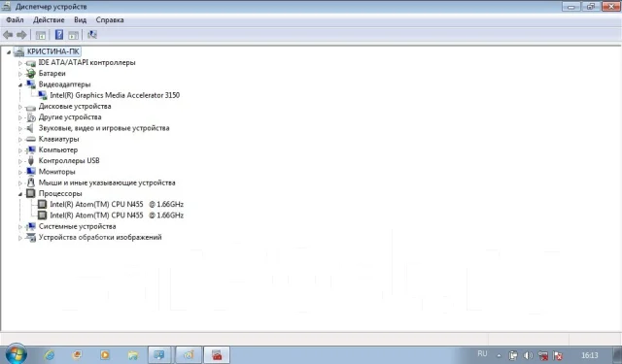The image size is (622, 364).
Task: Click the Контроллеры USB icon
Action: tap(30, 161)
